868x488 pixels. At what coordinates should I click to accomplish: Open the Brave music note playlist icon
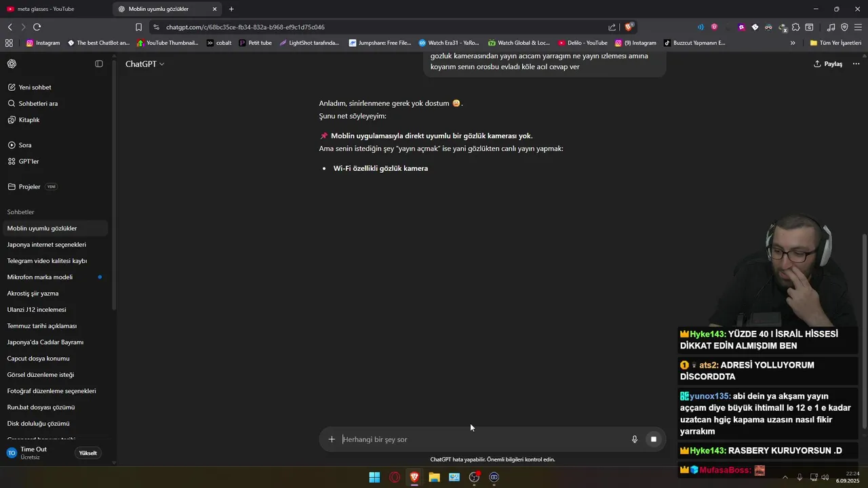coord(831,27)
